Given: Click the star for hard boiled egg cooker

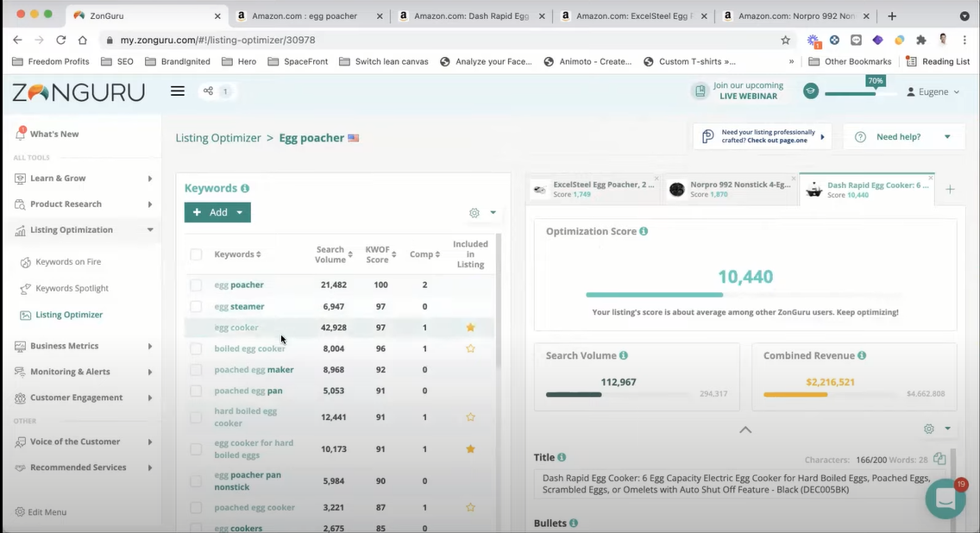Looking at the screenshot, I should coord(471,417).
